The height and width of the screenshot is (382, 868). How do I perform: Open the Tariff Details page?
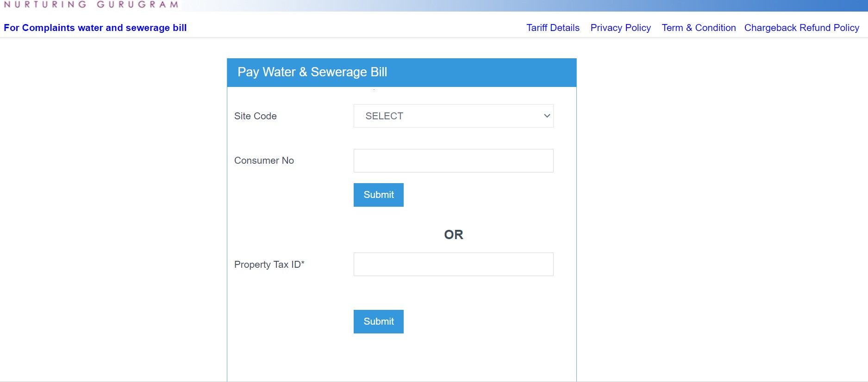coord(553,28)
